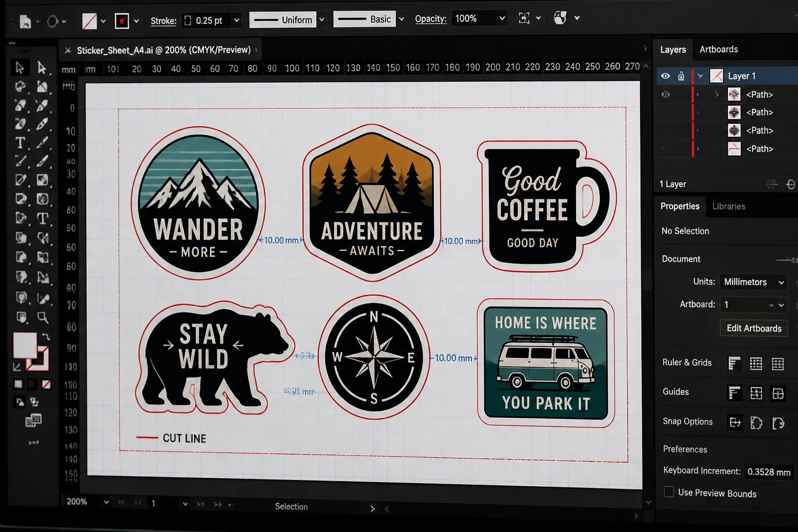Toggle Show Grid icon in Ruler & Grids

click(756, 364)
